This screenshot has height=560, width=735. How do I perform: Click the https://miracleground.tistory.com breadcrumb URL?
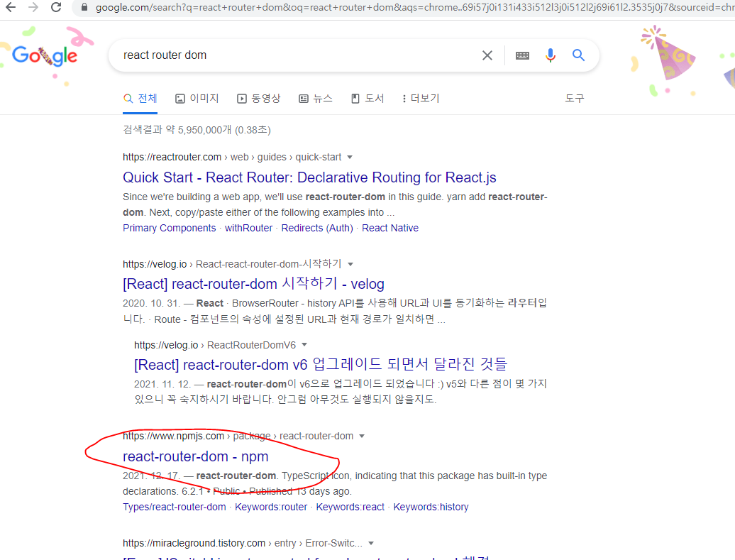point(194,543)
